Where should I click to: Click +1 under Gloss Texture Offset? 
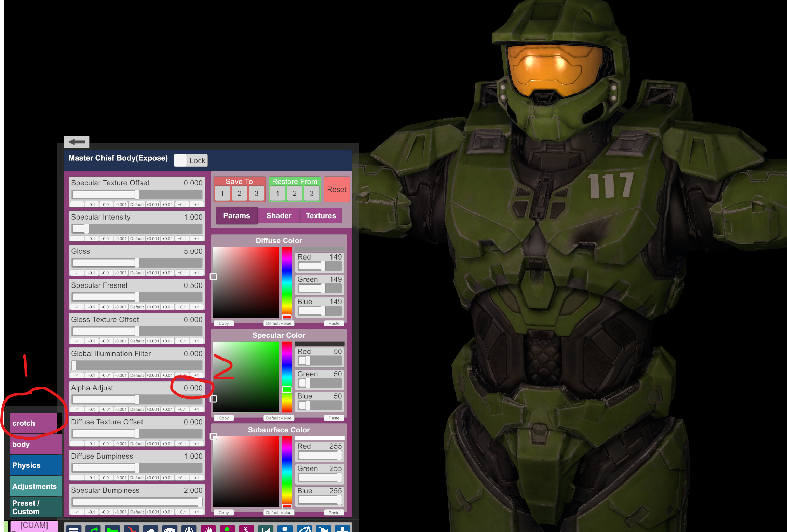click(x=196, y=341)
